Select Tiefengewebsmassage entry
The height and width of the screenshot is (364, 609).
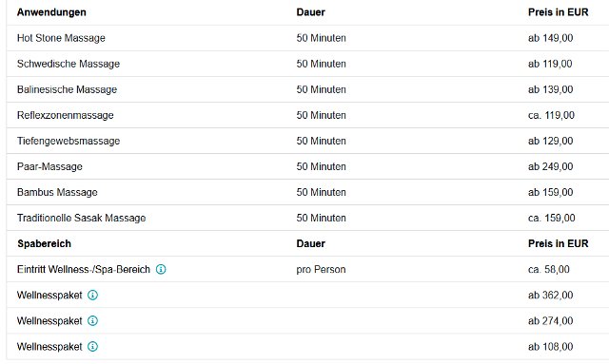[69, 141]
